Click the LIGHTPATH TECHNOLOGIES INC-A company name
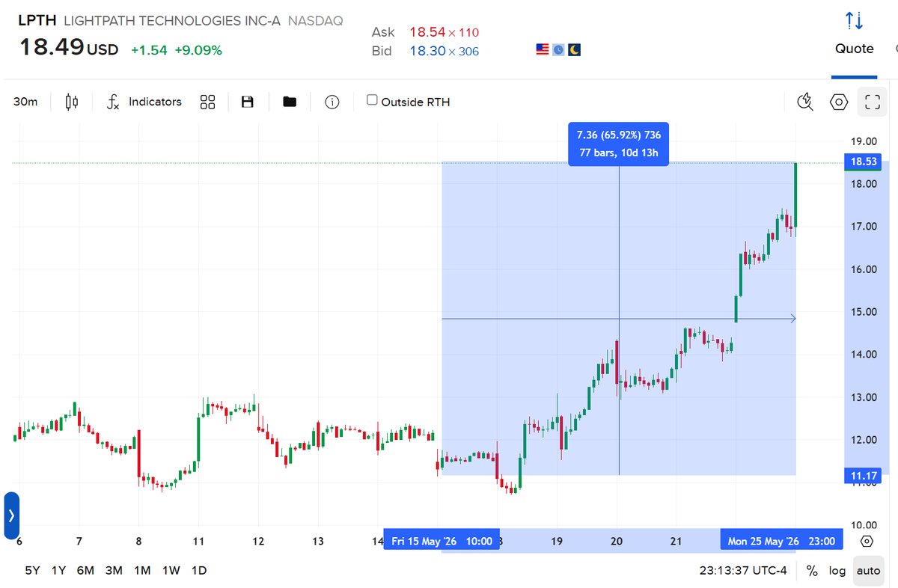Image resolution: width=898 pixels, height=588 pixels. point(172,21)
